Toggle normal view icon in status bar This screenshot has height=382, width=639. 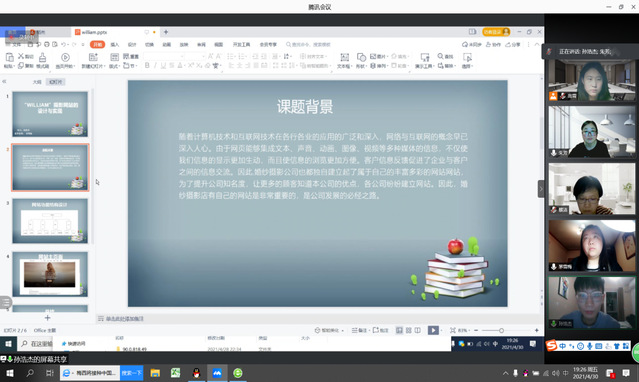[x=399, y=330]
